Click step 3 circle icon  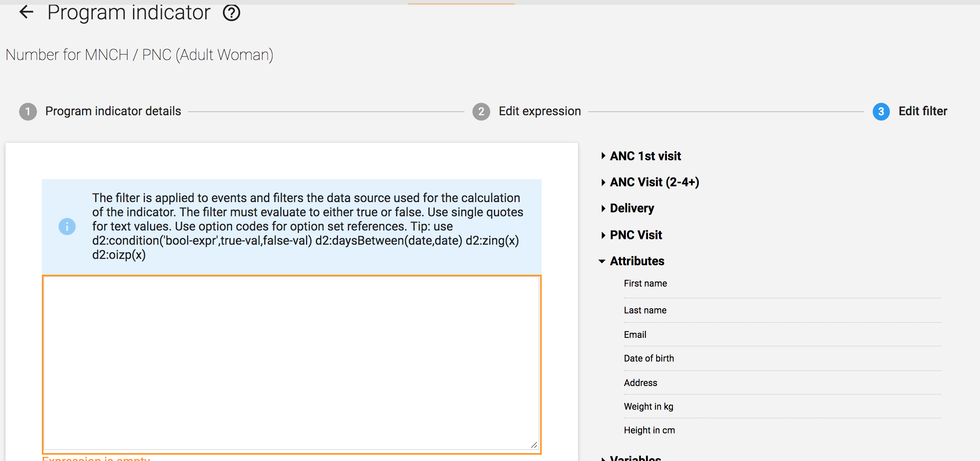coord(881,112)
